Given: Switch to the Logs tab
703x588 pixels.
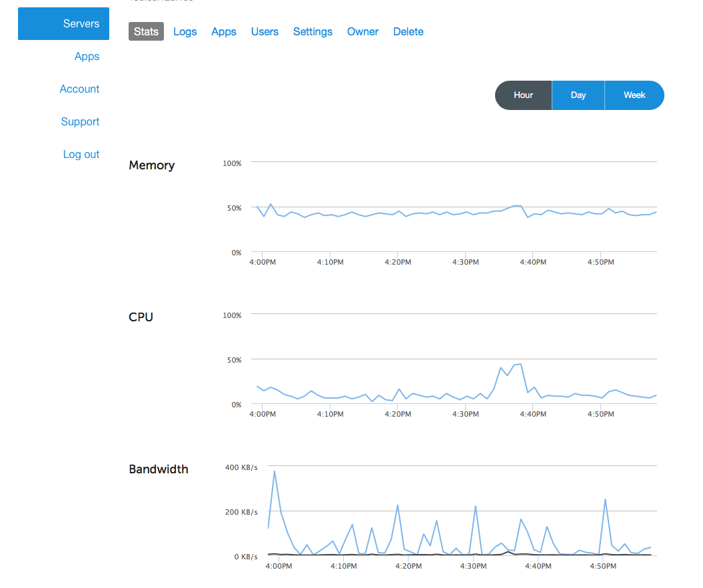Looking at the screenshot, I should pos(185,31).
